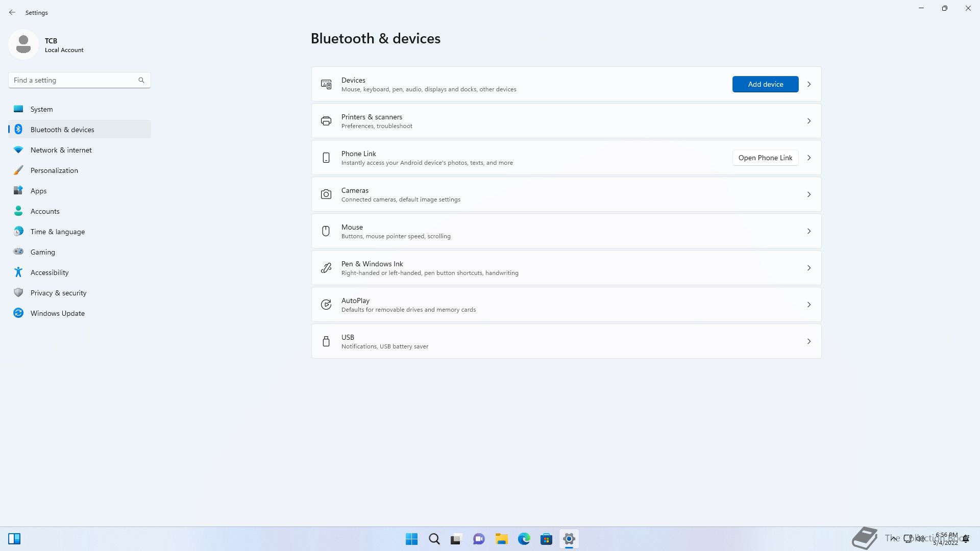Expand the Printers & scanners chevron
Viewport: 980px width, 551px height.
click(809, 121)
